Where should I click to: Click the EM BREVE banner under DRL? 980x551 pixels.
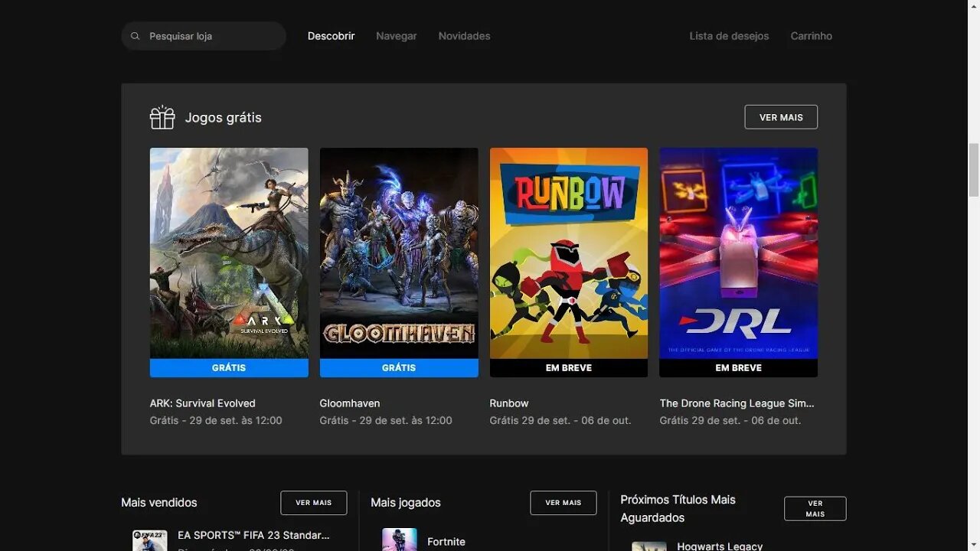pos(738,368)
